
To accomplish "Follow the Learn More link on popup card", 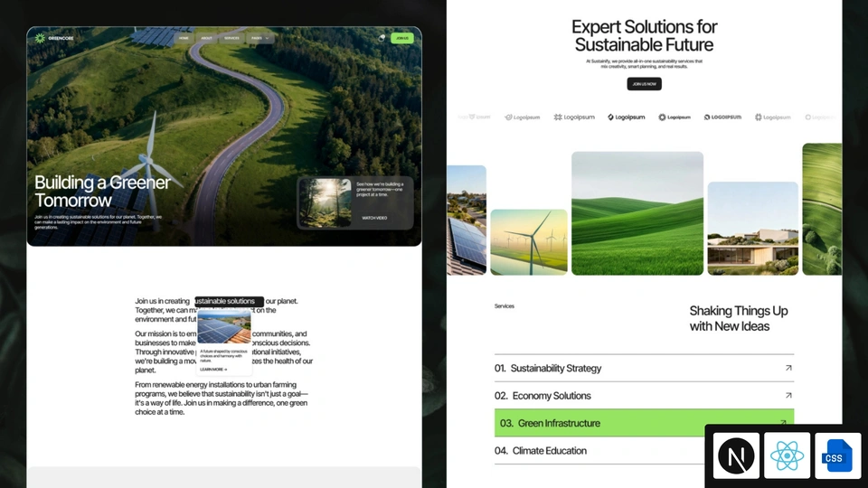I will pos(213,369).
